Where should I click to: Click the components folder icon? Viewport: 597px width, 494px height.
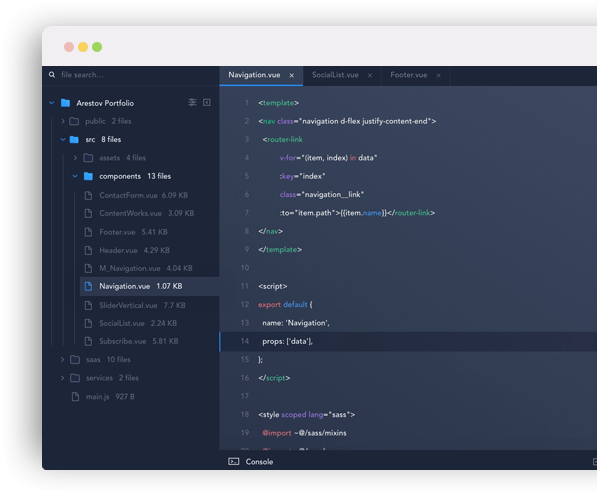[88, 176]
